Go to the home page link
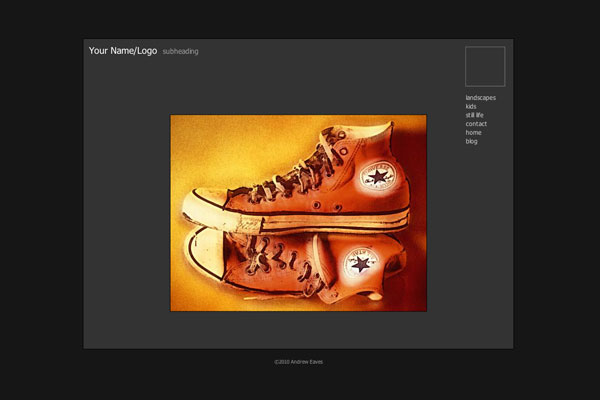600x400 pixels. click(x=473, y=132)
